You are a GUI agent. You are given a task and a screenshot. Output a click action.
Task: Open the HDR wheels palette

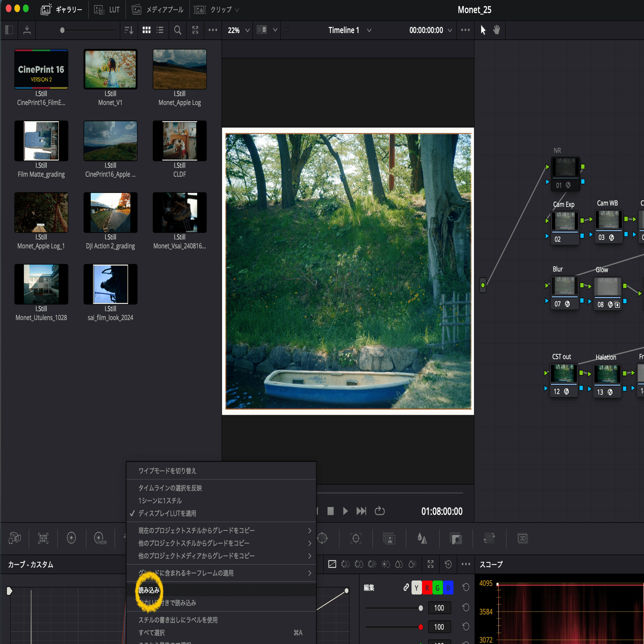pyautogui.click(x=100, y=538)
